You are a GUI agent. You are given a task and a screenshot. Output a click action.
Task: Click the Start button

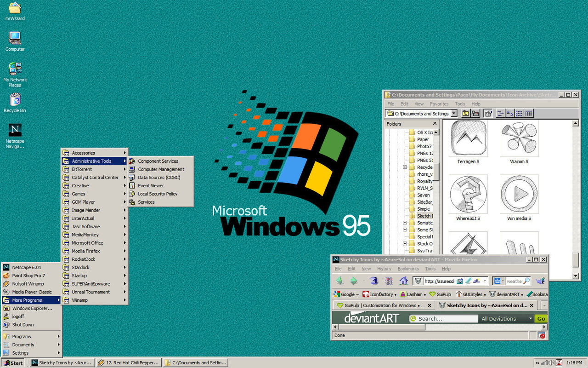(x=13, y=363)
